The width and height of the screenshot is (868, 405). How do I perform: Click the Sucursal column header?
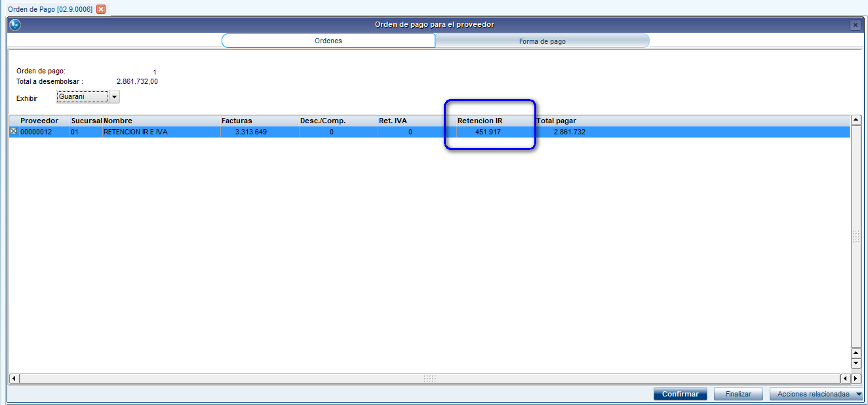[87, 121]
